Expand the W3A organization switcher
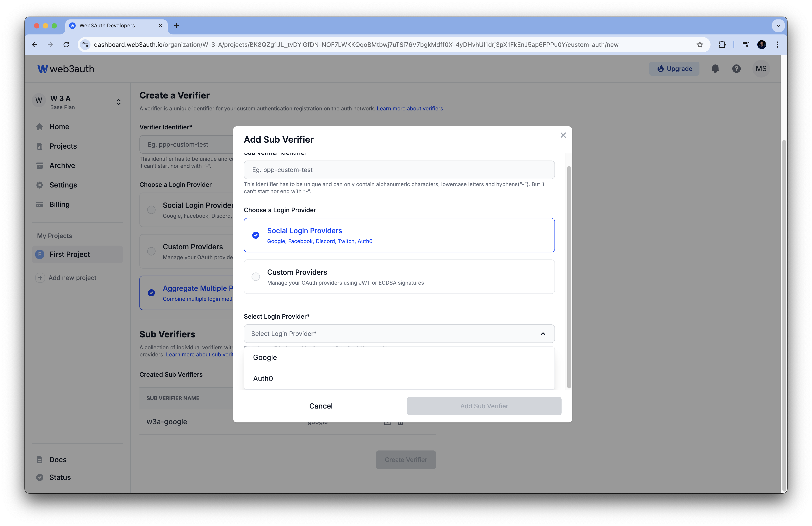 (118, 102)
